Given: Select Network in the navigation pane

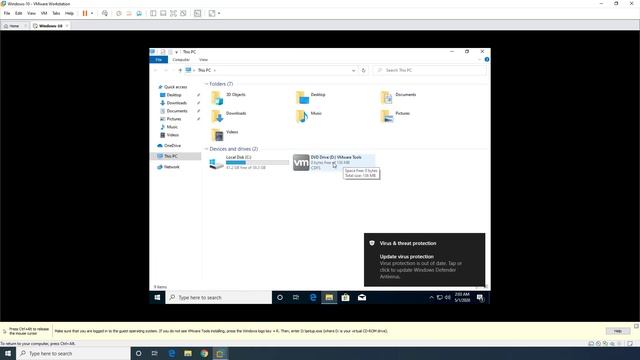Looking at the screenshot, I should tap(171, 167).
